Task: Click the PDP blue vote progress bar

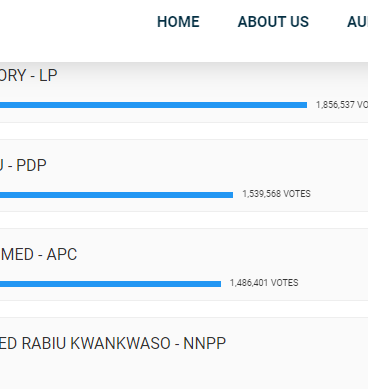Action: tap(116, 195)
